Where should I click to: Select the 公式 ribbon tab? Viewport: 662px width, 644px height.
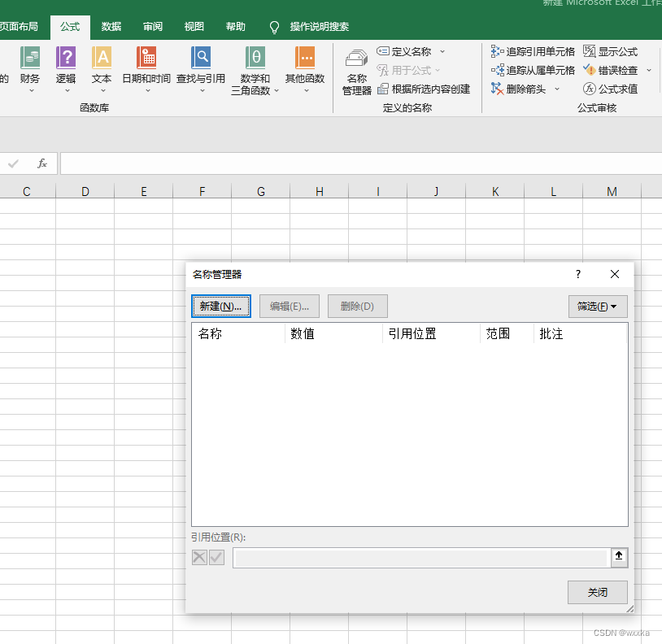[70, 27]
